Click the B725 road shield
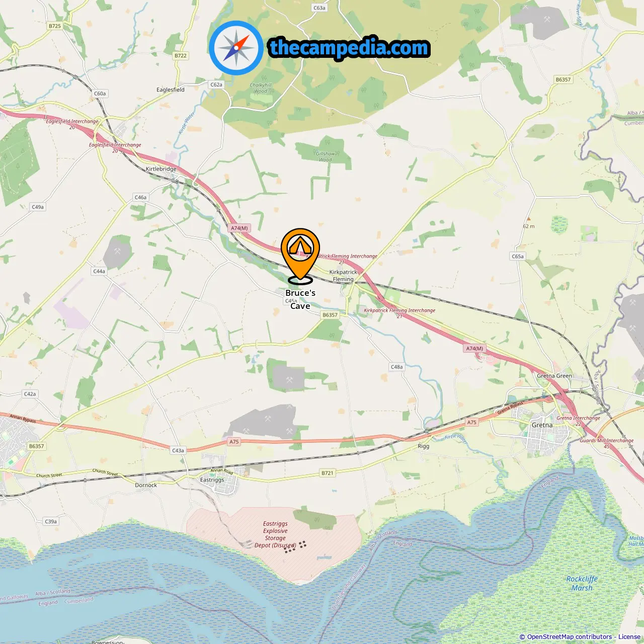Screen dimensions: 644x644 55,26
